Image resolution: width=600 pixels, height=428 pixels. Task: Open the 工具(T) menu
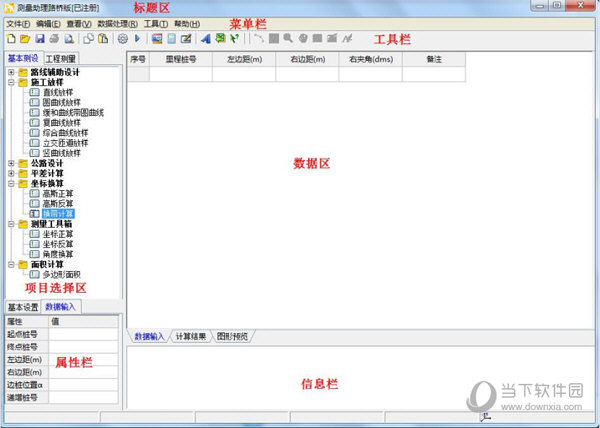tap(156, 24)
